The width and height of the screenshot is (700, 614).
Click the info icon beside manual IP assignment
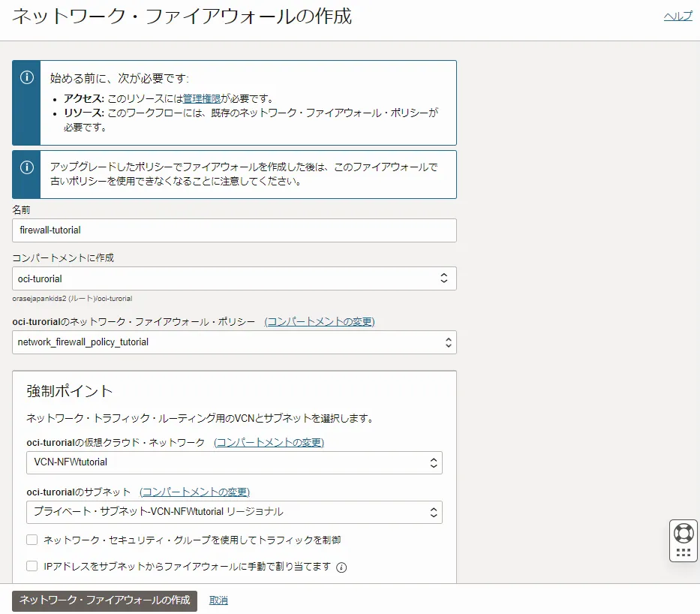(x=342, y=567)
